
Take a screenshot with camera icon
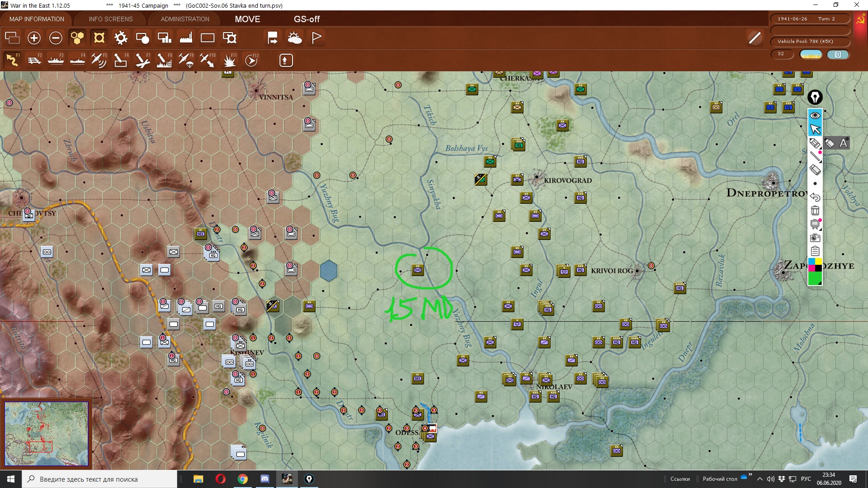(x=815, y=238)
